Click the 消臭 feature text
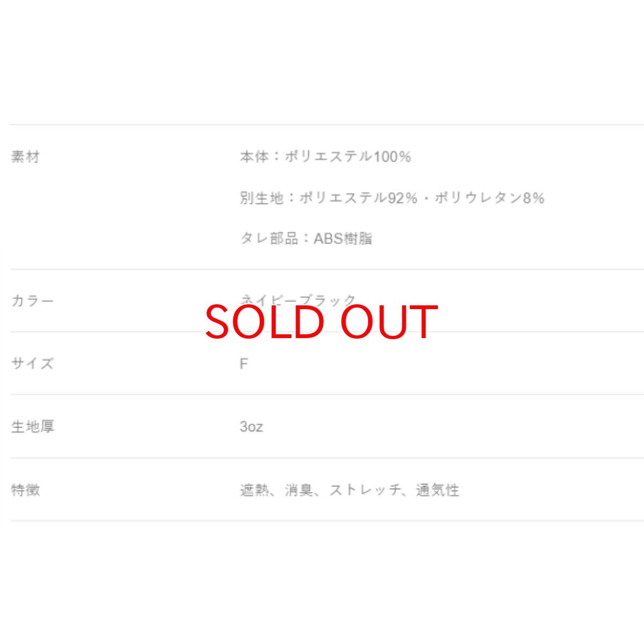The image size is (644, 644). point(299,490)
